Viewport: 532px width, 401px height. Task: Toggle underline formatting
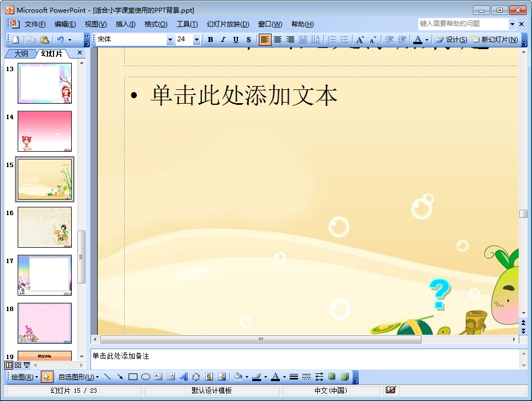click(x=236, y=40)
